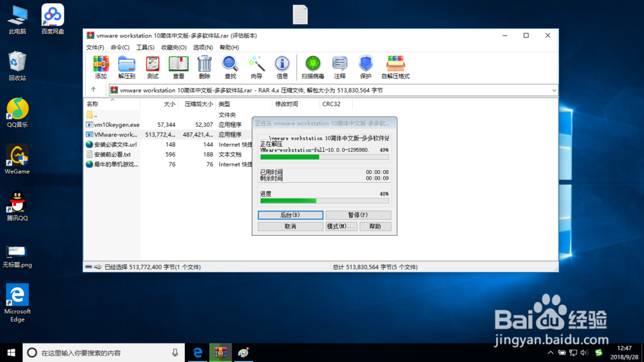Screen dimensions: 644x362
Task: Click the Extract To (解压到) icon
Action: coord(126,68)
